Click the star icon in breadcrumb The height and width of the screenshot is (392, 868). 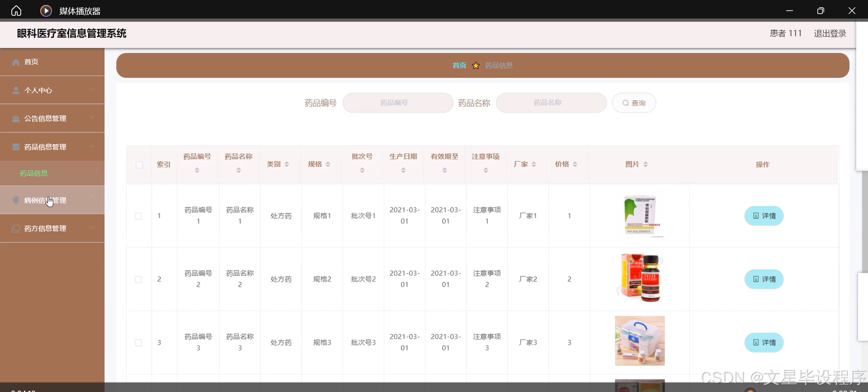tap(476, 66)
